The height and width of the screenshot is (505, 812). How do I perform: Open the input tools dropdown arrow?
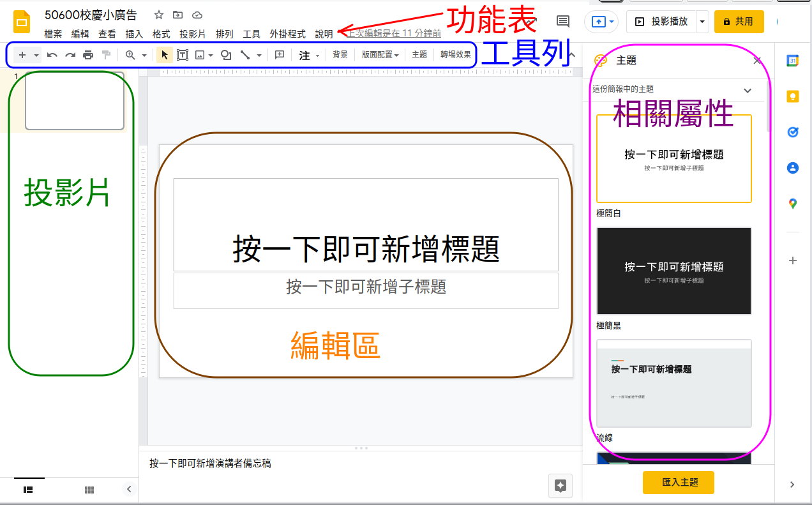click(317, 56)
